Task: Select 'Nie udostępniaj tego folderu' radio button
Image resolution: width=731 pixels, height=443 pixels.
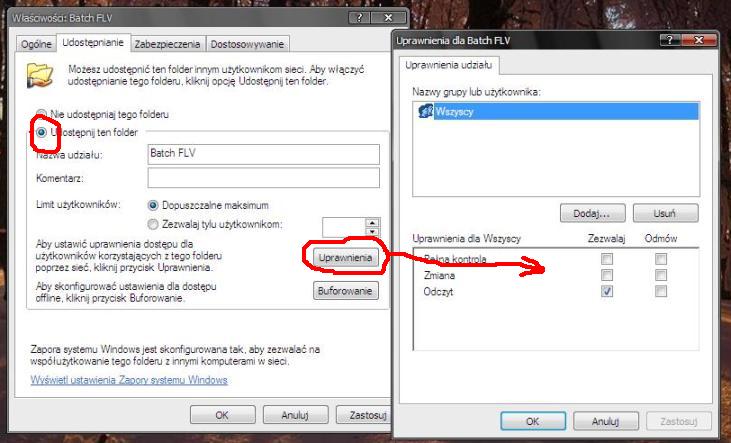Action: coord(41,114)
